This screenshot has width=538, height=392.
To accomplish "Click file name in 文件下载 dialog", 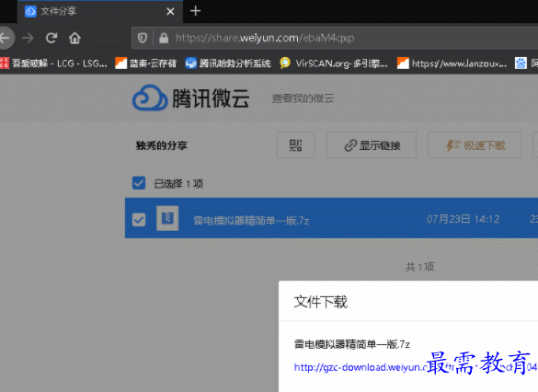I will (352, 344).
